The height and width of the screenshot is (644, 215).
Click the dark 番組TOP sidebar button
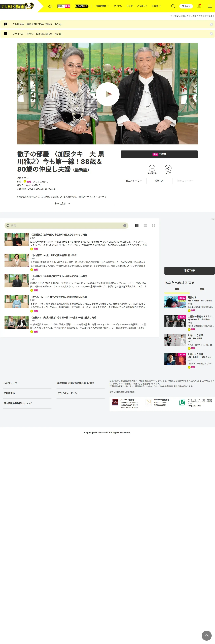click(189, 271)
